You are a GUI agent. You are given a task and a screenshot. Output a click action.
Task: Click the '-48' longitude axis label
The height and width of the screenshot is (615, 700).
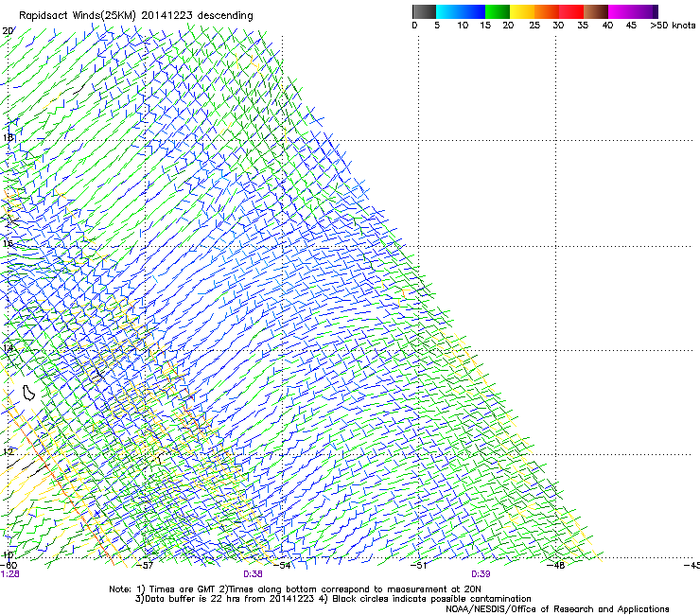click(556, 566)
